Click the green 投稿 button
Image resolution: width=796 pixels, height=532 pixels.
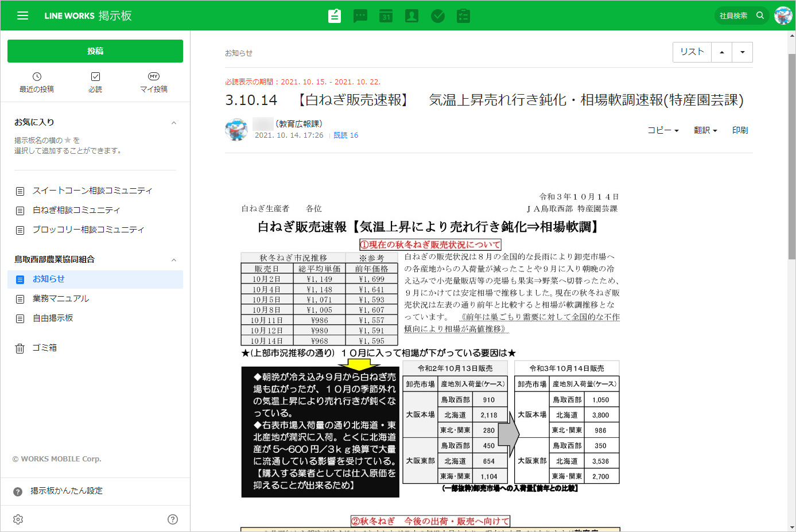pos(95,51)
